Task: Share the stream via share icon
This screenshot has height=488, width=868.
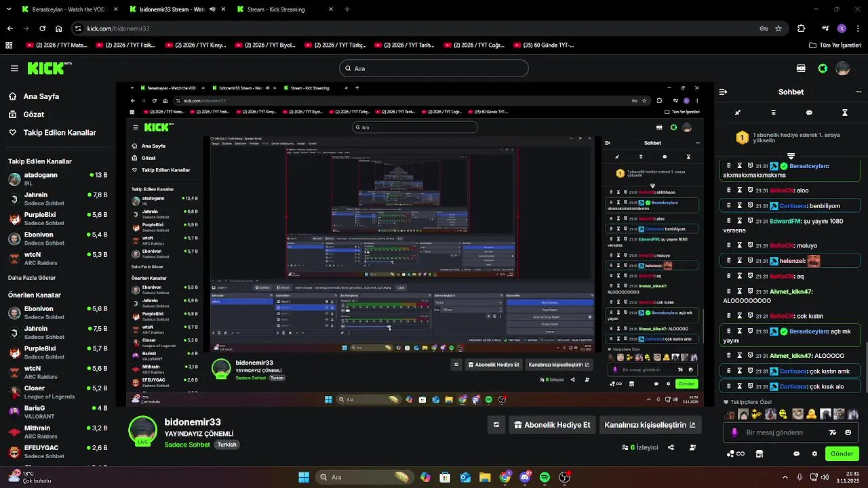Action: pyautogui.click(x=671, y=447)
